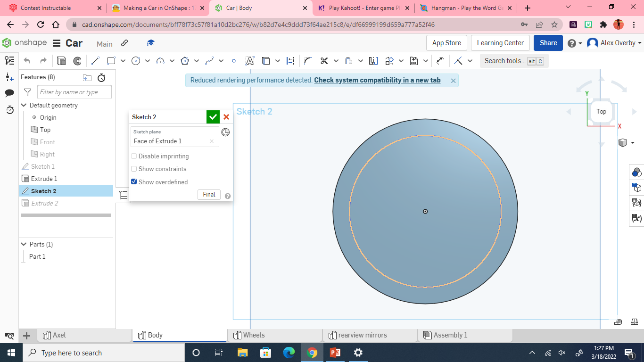Image resolution: width=644 pixels, height=362 pixels.
Task: Select the Dimension tool
Action: 291,61
